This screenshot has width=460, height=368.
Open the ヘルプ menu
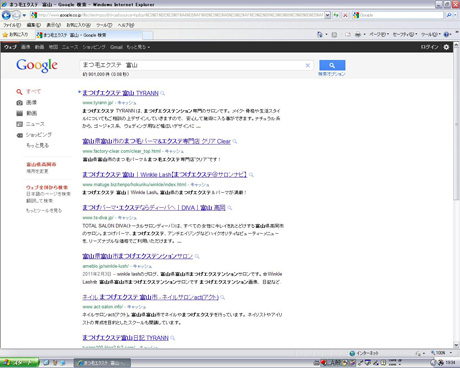[x=126, y=25]
